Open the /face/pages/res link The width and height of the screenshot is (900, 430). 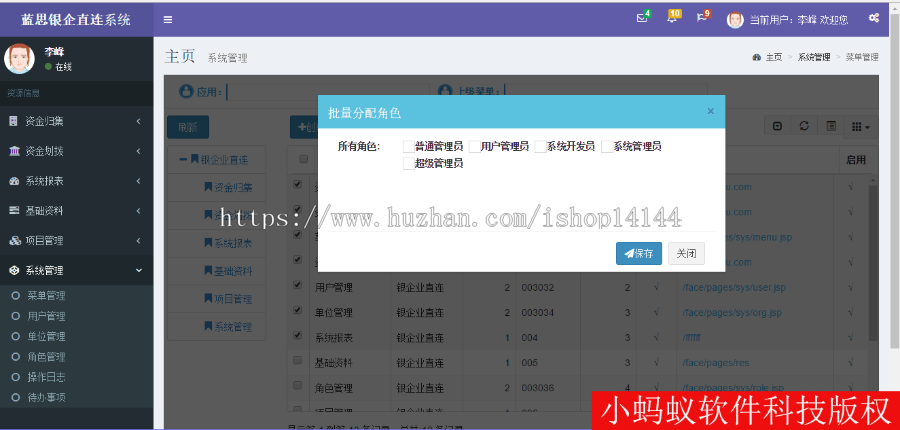tap(716, 363)
